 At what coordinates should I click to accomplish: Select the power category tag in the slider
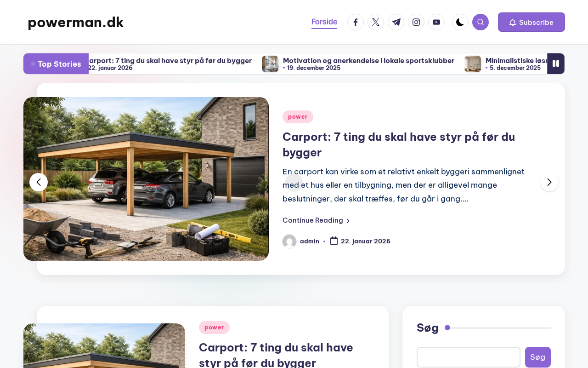(298, 117)
